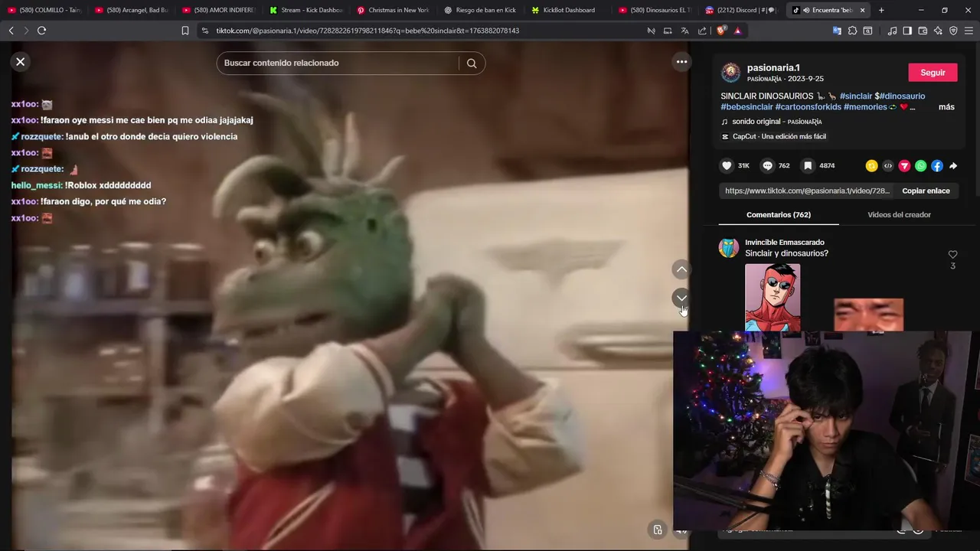
Task: Open the #dinosaurio hashtag link
Action: pyautogui.click(x=902, y=96)
